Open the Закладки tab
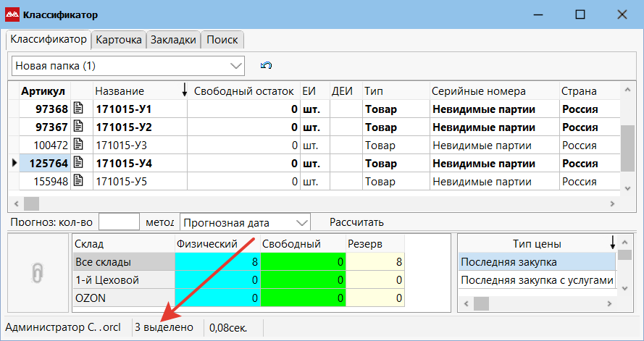Screen dimensions: 644x341 [x=173, y=41]
